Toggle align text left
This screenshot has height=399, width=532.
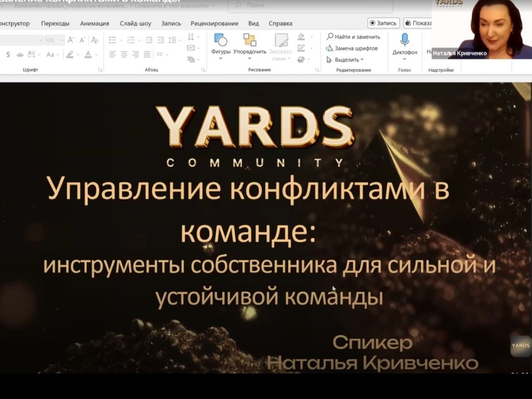pyautogui.click(x=113, y=54)
